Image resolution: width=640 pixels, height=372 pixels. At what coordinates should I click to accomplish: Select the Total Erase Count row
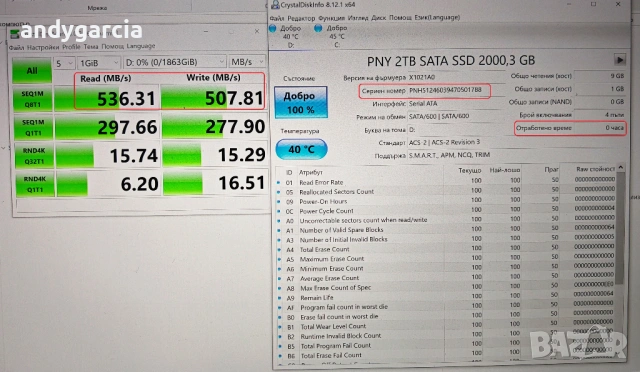click(446, 249)
